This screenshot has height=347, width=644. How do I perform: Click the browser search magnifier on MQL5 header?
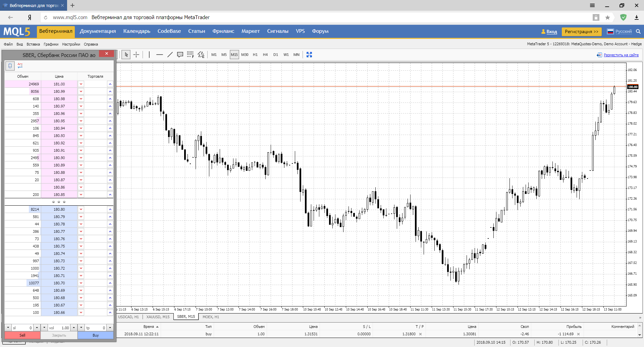tap(638, 31)
